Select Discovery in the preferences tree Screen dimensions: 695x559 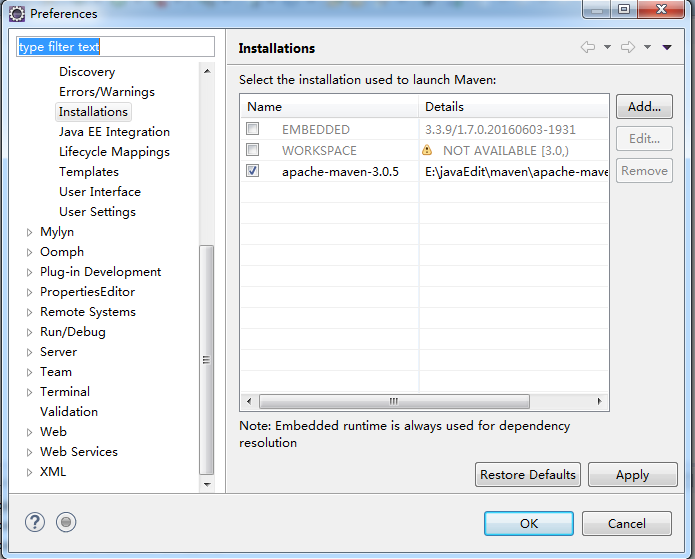87,72
